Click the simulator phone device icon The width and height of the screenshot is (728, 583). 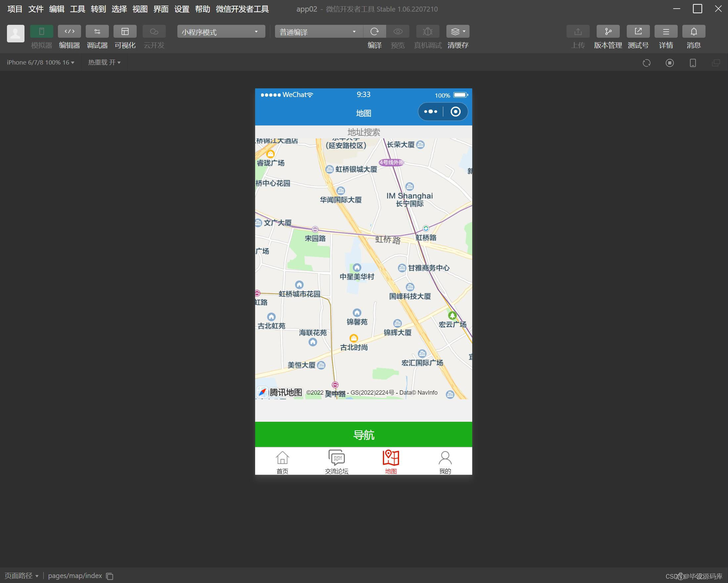[x=693, y=63]
